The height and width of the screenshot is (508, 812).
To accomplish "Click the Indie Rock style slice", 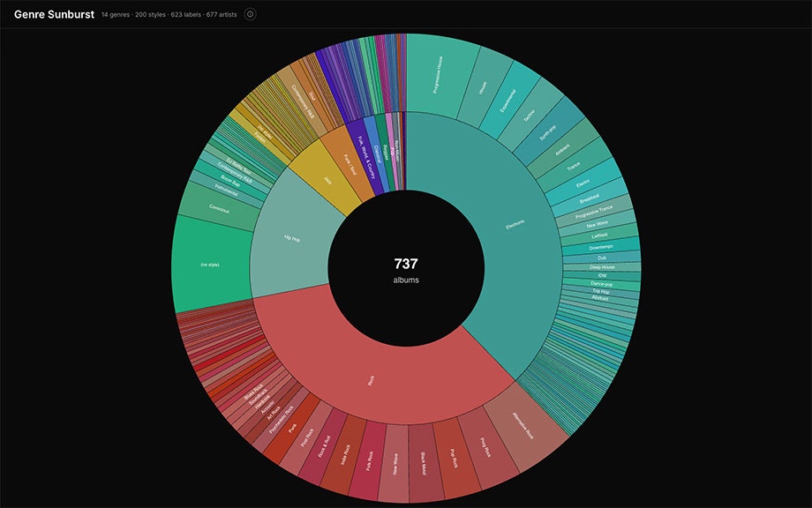I will pyautogui.click(x=345, y=455).
